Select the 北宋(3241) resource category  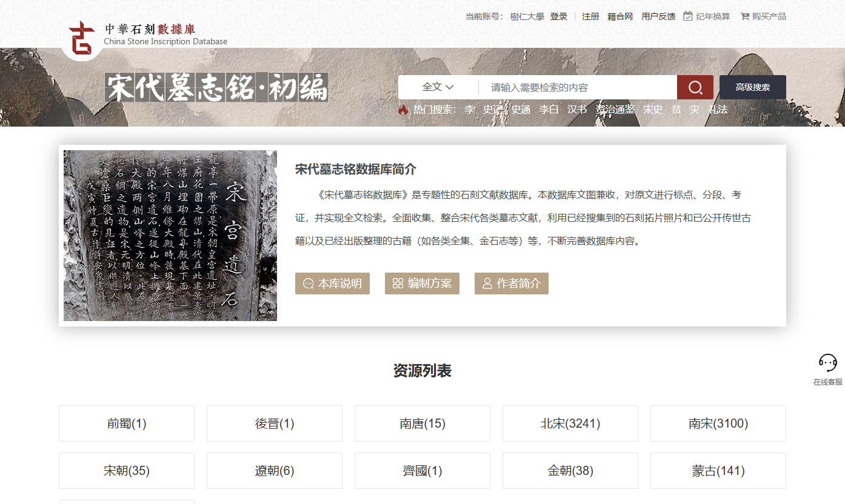[570, 423]
